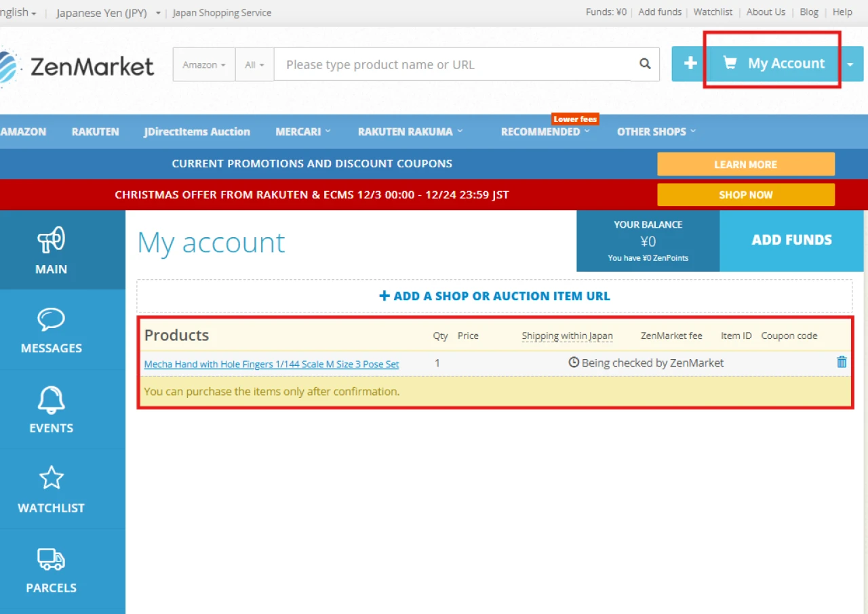
Task: Open Watchlist link in top bar
Action: [713, 12]
